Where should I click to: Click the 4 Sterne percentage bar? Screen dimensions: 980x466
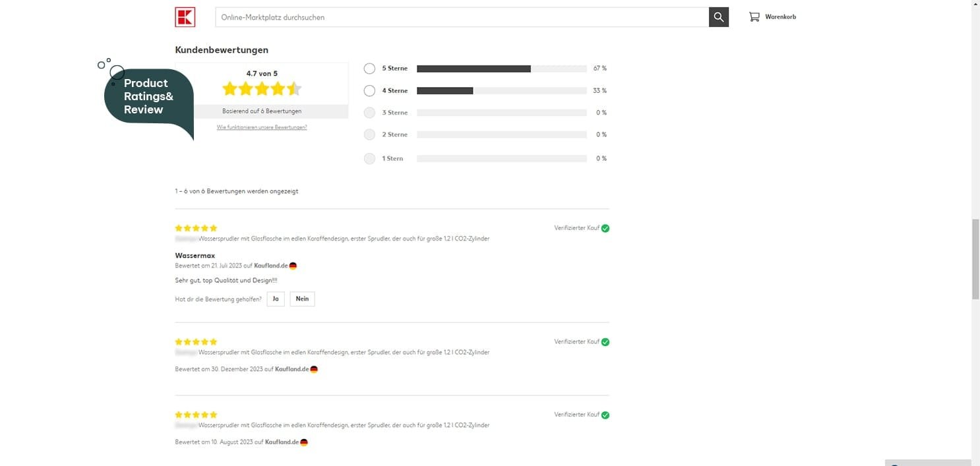501,91
